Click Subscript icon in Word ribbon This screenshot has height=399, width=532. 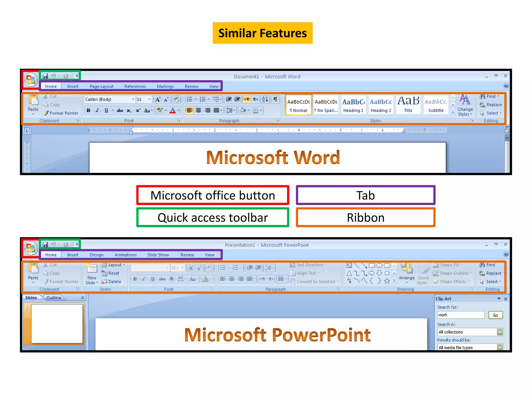point(129,110)
